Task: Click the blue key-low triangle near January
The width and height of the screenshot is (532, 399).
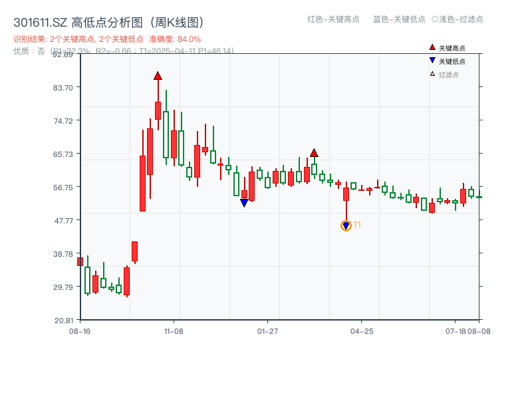Action: click(244, 201)
